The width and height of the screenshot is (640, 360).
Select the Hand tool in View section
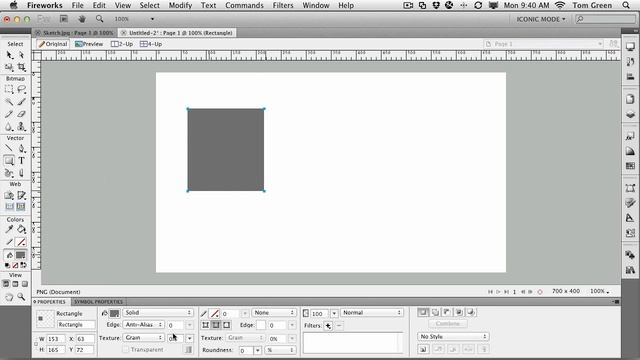pos(9,297)
